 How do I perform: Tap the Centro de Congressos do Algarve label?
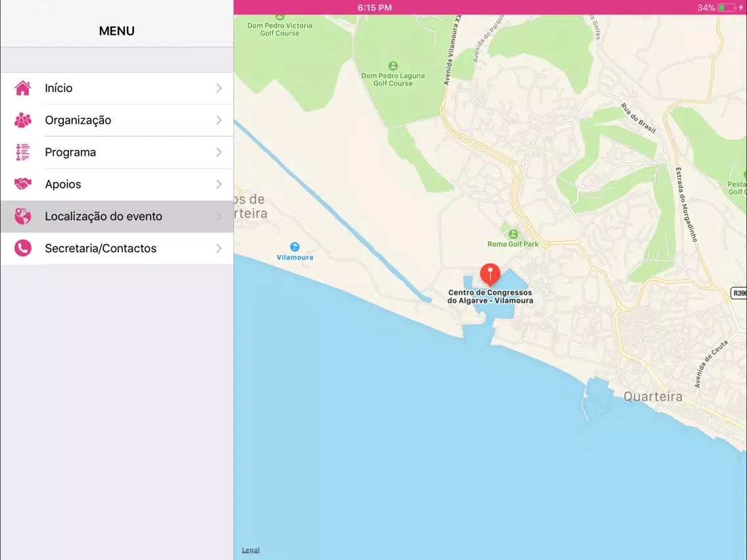tap(490, 296)
